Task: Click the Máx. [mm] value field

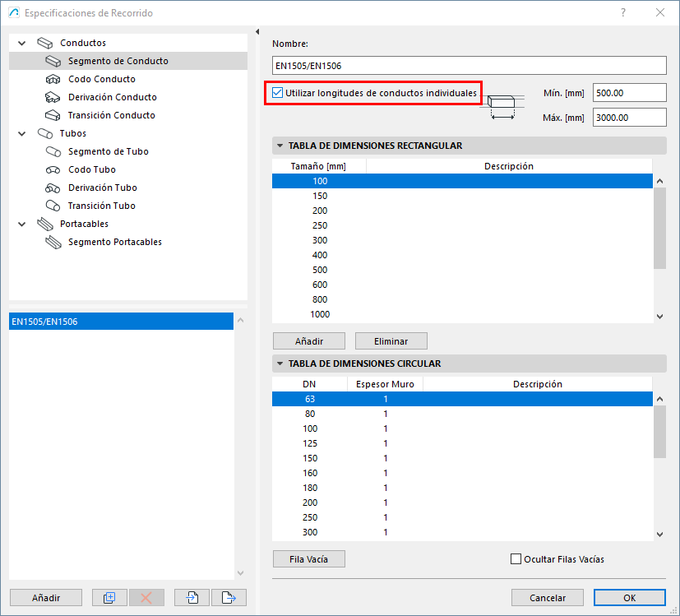Action: point(629,118)
